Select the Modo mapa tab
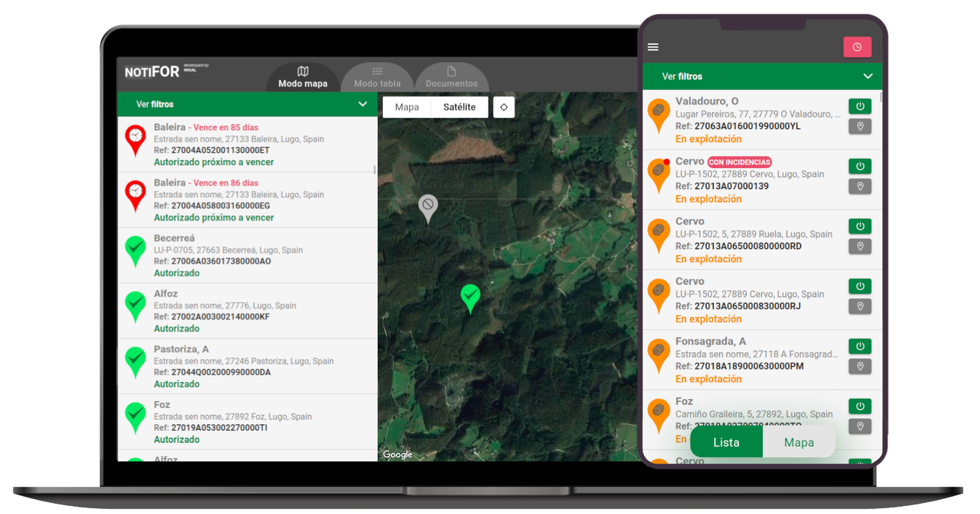 [303, 77]
